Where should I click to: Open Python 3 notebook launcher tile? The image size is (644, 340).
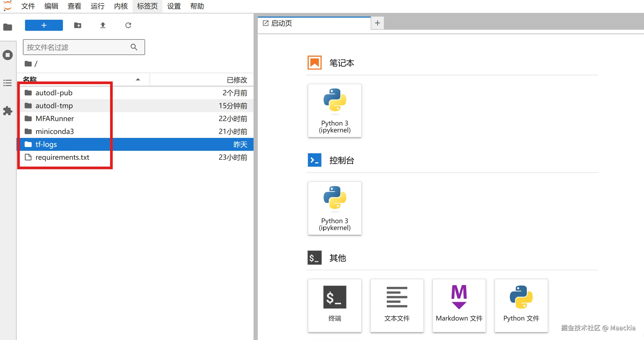334,111
